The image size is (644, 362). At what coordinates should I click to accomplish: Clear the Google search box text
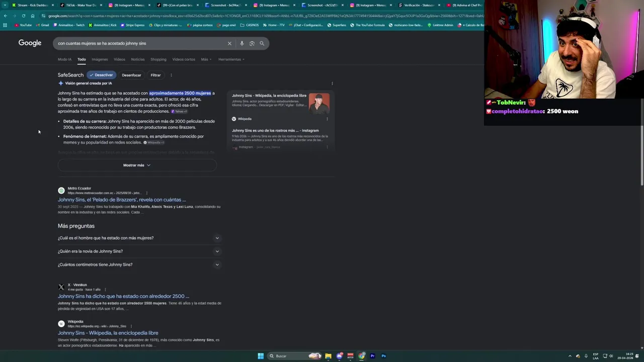coord(229,43)
